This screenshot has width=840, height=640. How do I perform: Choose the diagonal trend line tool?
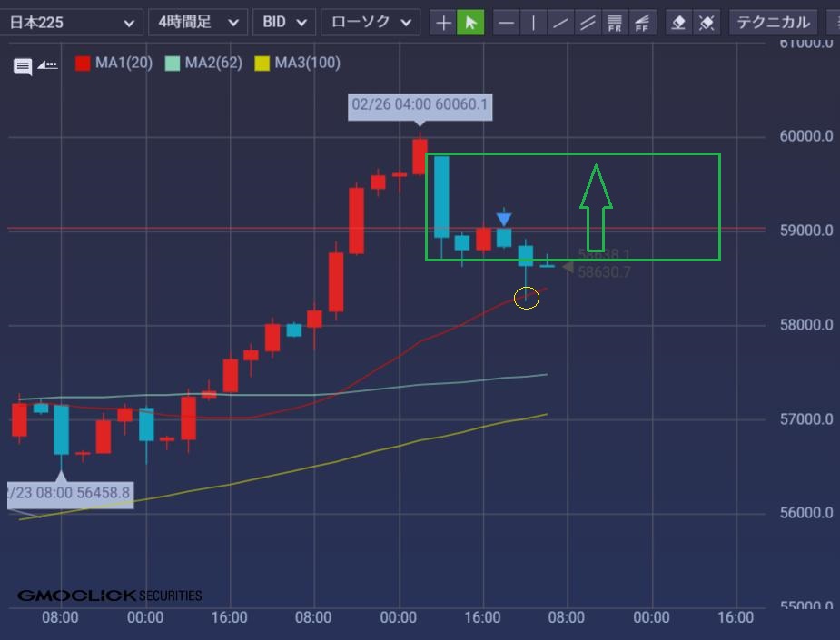[x=560, y=23]
